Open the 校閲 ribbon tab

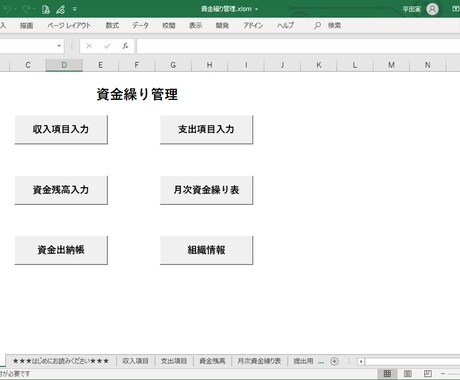click(169, 25)
